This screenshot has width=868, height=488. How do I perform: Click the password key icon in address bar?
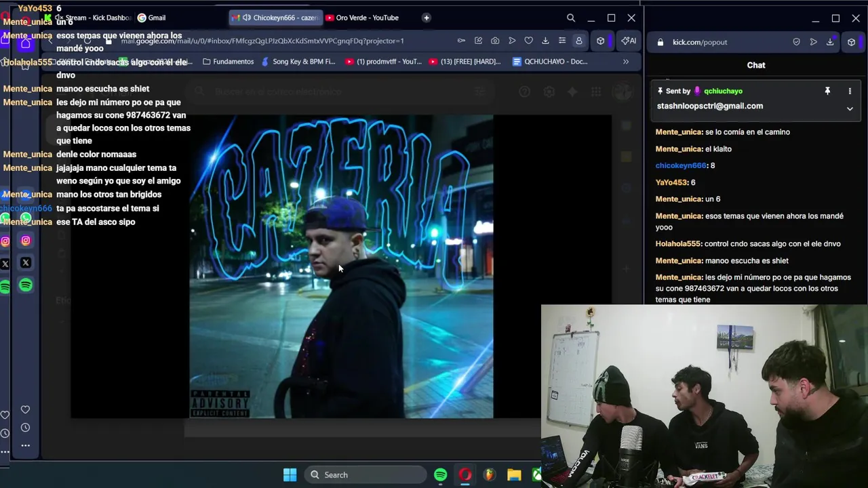click(x=461, y=41)
